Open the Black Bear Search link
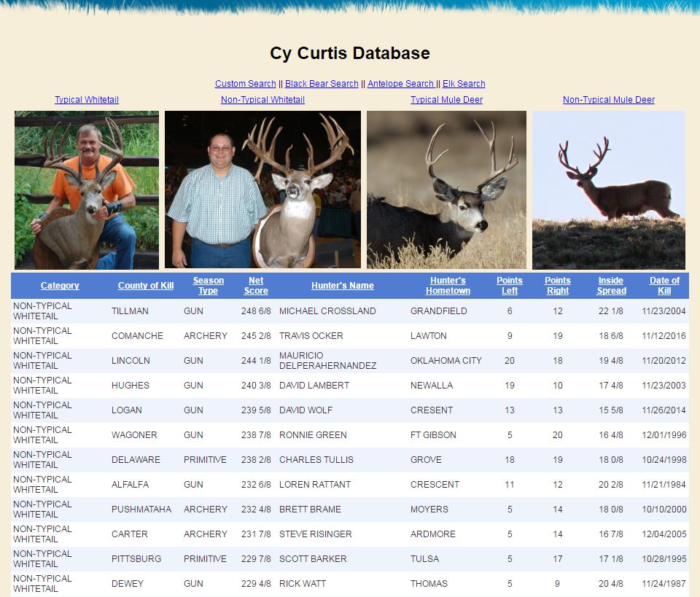 coord(322,83)
